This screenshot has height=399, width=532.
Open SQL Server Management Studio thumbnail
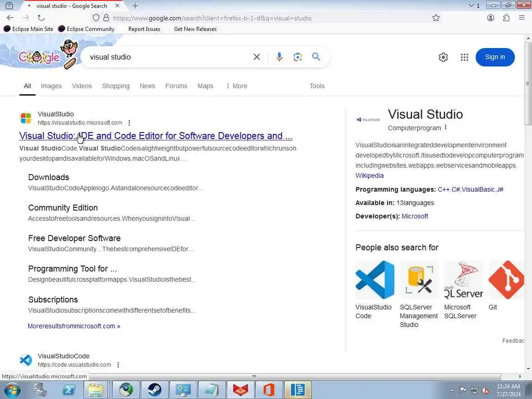click(419, 280)
